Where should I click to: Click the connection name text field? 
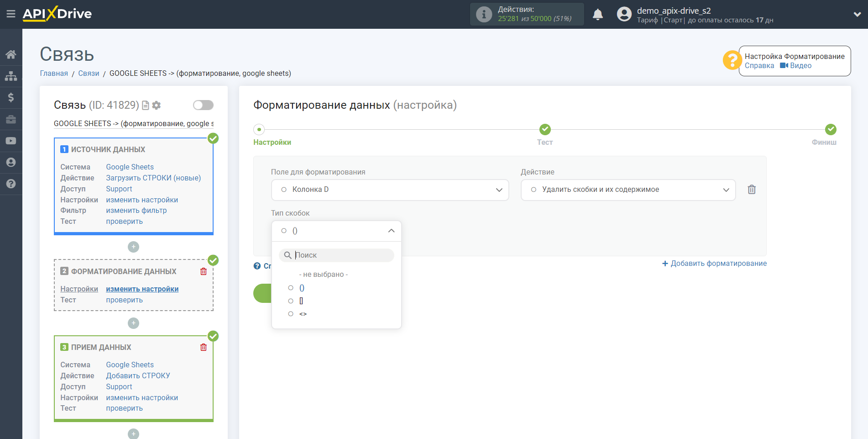point(134,123)
